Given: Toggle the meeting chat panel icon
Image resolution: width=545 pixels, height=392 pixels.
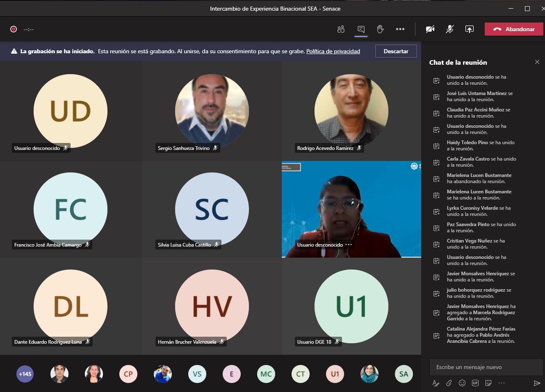Looking at the screenshot, I should (361, 29).
